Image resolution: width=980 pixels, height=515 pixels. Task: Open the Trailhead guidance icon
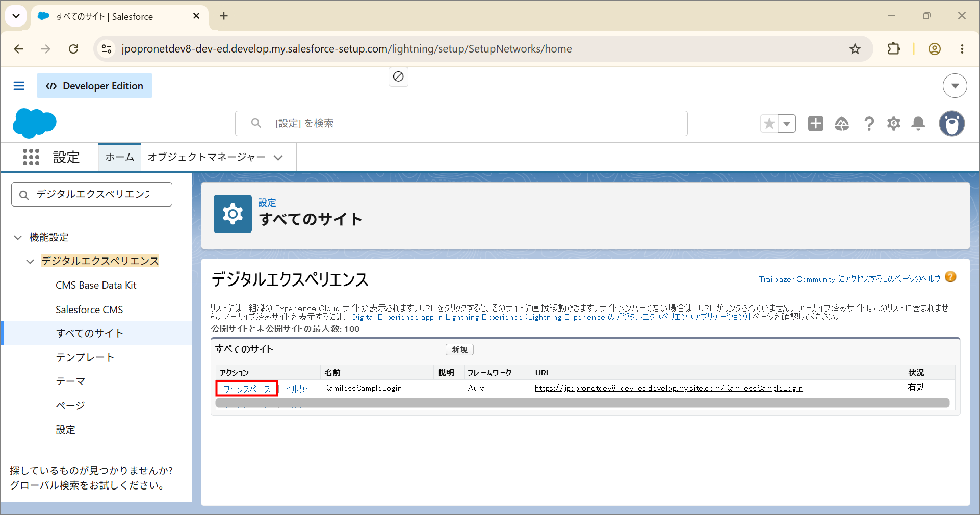click(842, 123)
